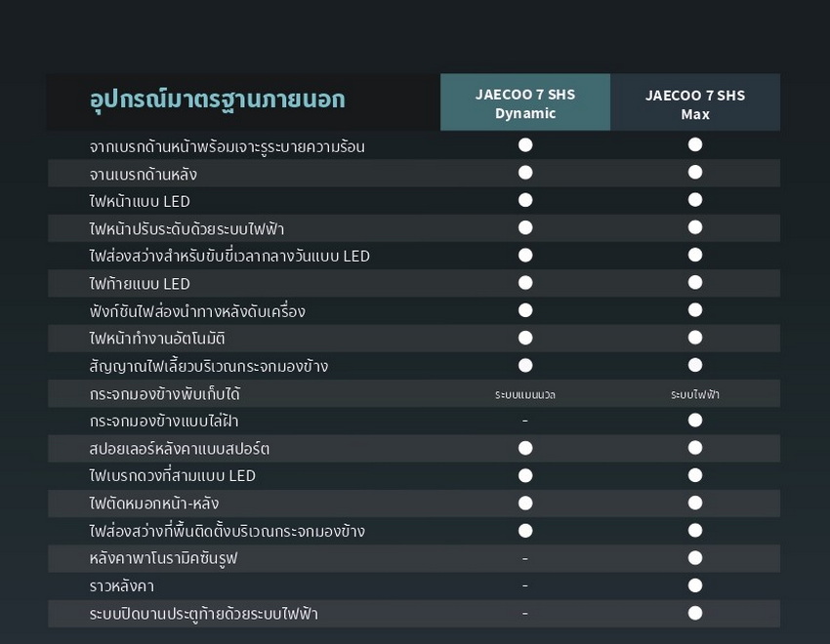This screenshot has width=830, height=644.
Task: Click Max dot for ไฟหน้าทำงานอัตโนมัติ row
Action: point(695,338)
